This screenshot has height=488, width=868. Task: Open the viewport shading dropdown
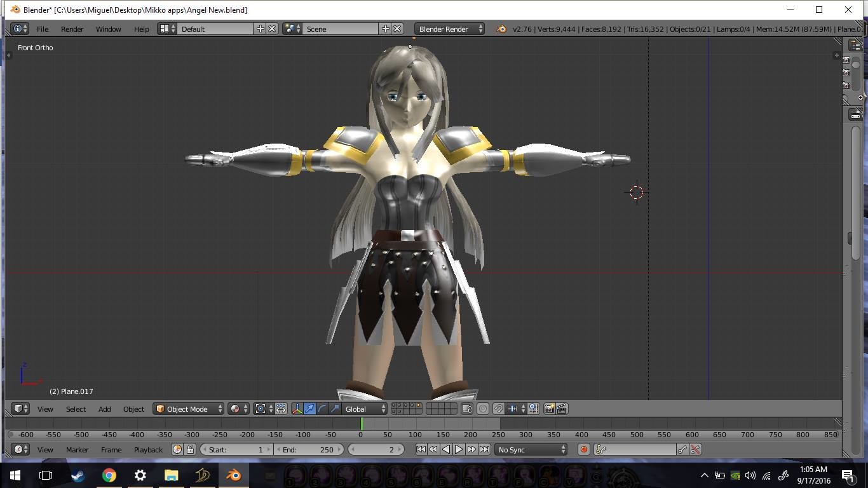pyautogui.click(x=238, y=409)
